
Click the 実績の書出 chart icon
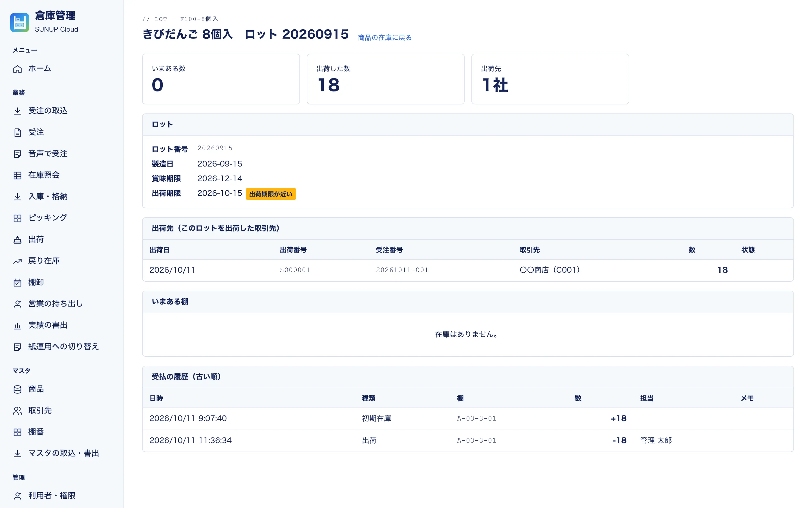[x=17, y=326]
